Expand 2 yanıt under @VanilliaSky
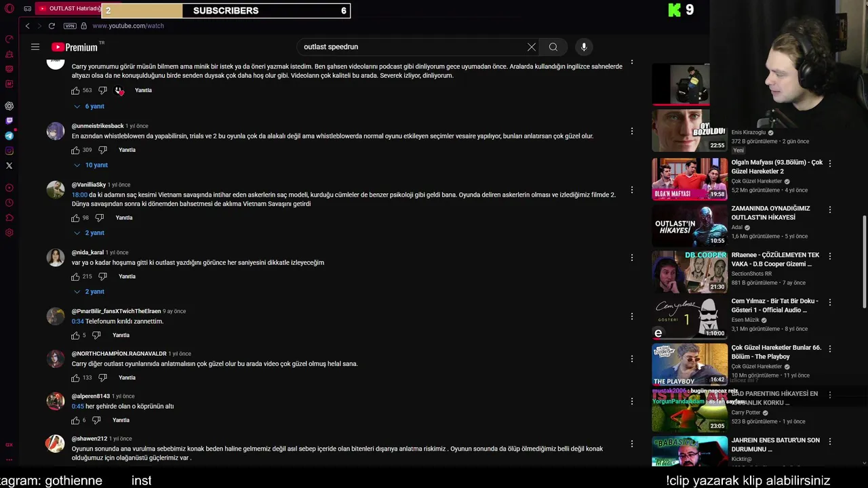868x488 pixels. pyautogui.click(x=89, y=232)
